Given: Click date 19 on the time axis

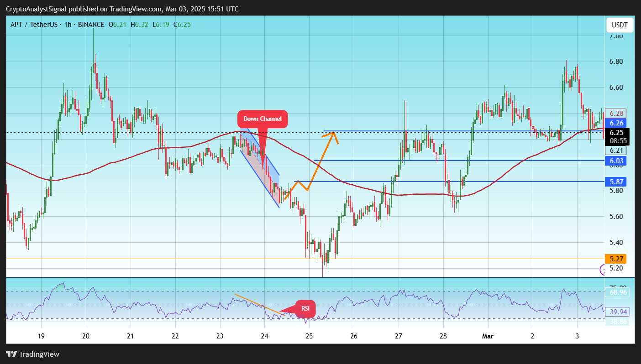Looking at the screenshot, I should point(41,336).
